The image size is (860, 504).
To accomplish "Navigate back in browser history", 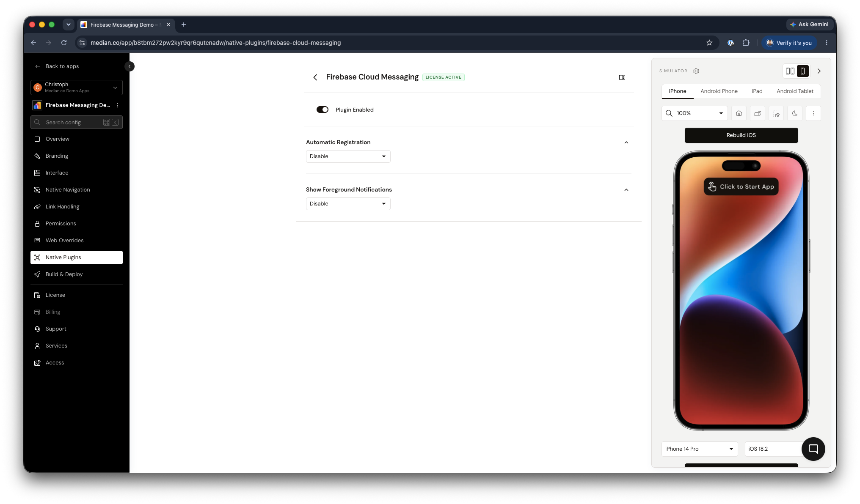I will tap(33, 43).
